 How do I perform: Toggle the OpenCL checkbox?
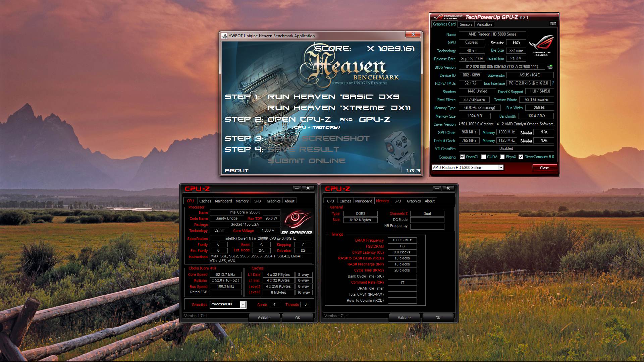click(x=463, y=157)
